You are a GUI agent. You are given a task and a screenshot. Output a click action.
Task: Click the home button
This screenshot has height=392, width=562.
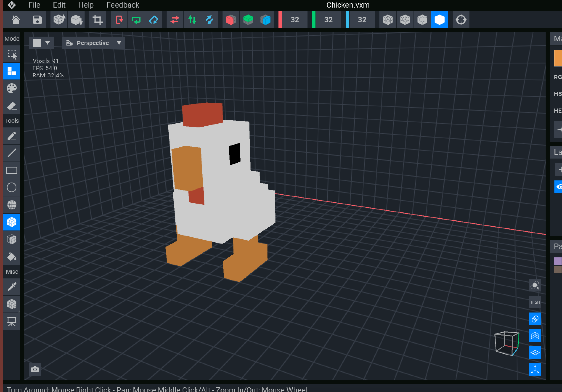pos(16,20)
